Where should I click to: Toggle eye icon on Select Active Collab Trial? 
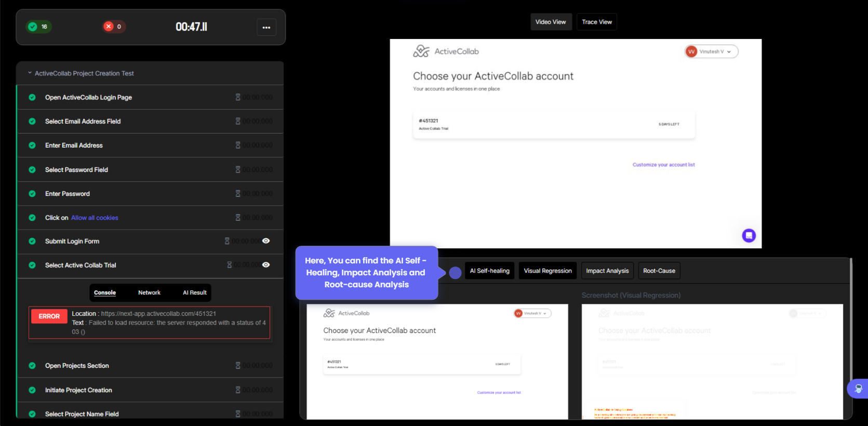(266, 265)
